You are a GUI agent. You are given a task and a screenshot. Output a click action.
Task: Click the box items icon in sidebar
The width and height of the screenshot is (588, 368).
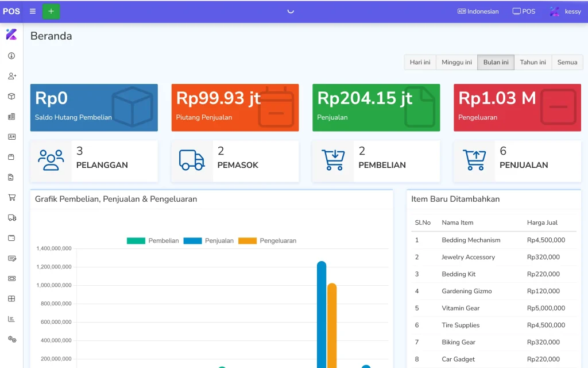click(x=11, y=96)
